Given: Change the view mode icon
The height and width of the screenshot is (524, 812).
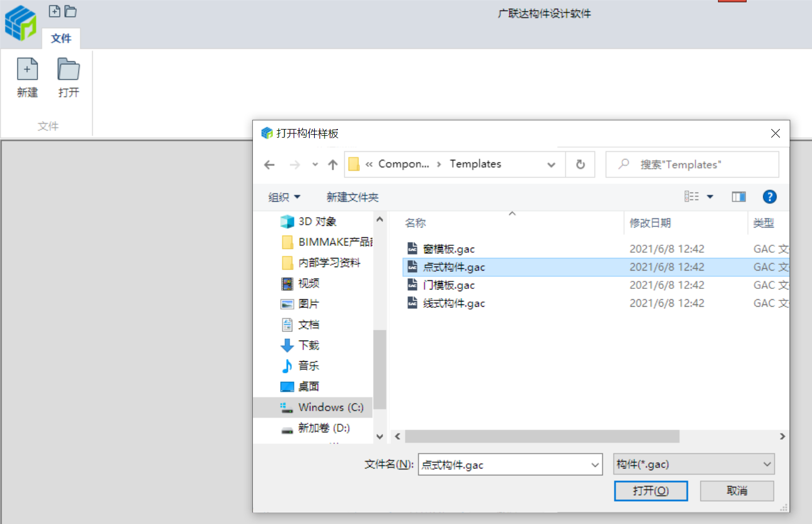Looking at the screenshot, I should pyautogui.click(x=692, y=197).
